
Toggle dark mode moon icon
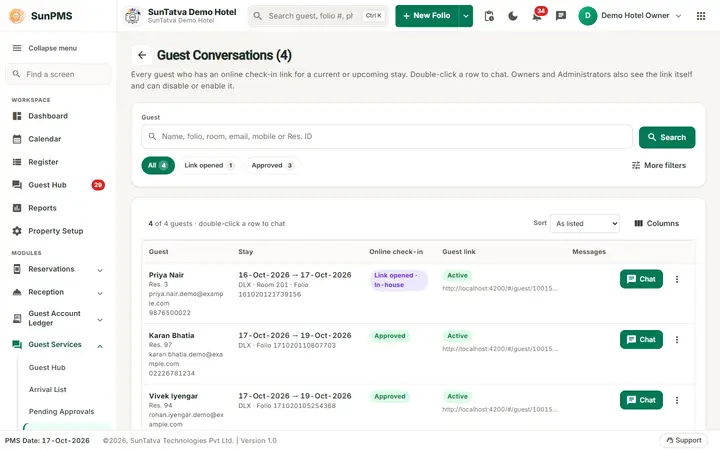(x=513, y=16)
